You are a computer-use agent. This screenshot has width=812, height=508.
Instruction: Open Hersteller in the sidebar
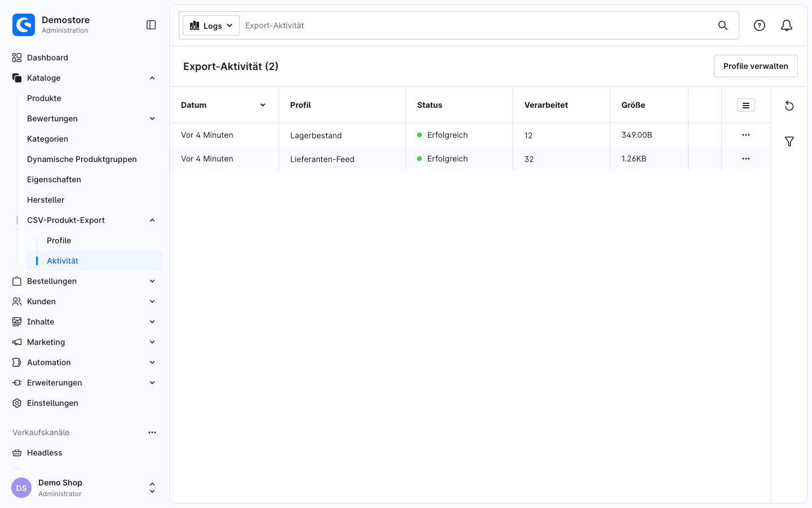[x=46, y=200]
